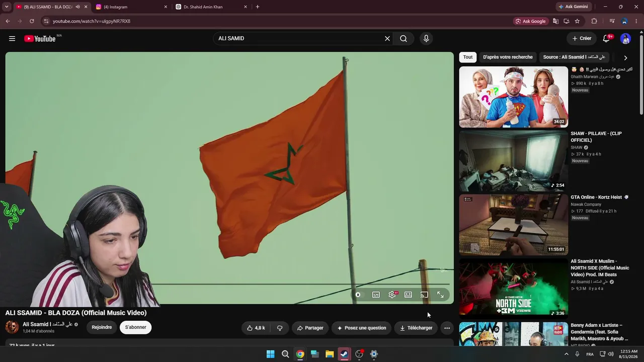Reload the YouTube page
Screen dimensions: 644x362
tap(32, 21)
